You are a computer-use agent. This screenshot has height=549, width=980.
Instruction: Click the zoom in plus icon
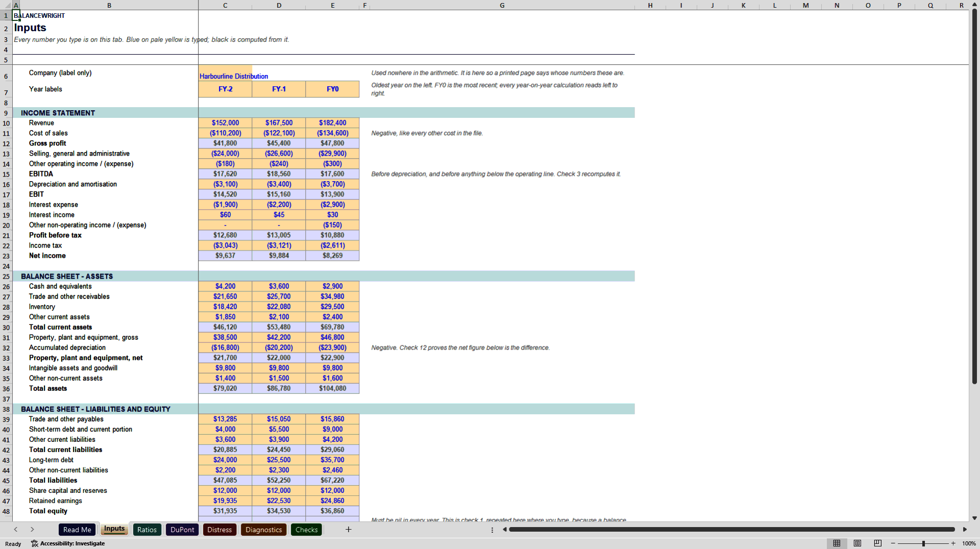point(953,543)
